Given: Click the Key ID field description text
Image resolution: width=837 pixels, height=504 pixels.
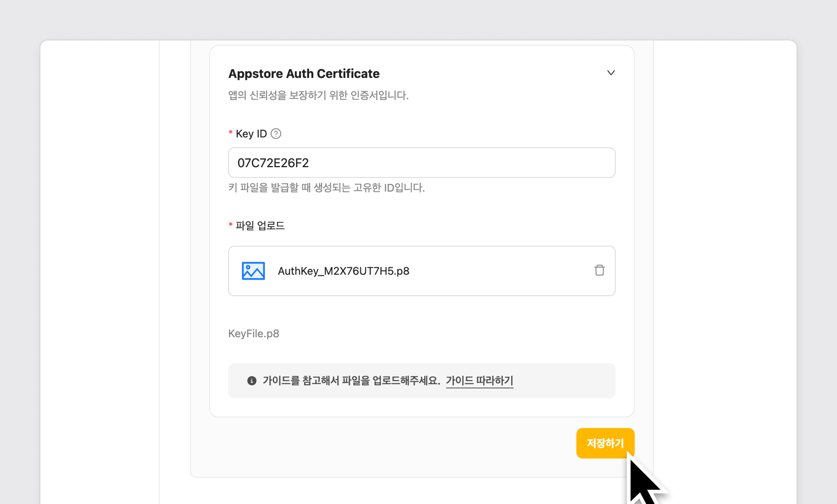Looking at the screenshot, I should pyautogui.click(x=327, y=188).
